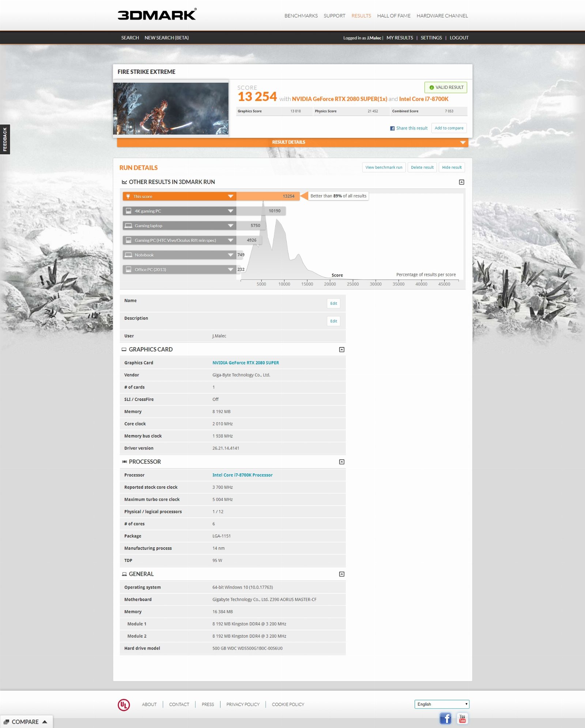
Task: Click Share this result
Action: 412,128
